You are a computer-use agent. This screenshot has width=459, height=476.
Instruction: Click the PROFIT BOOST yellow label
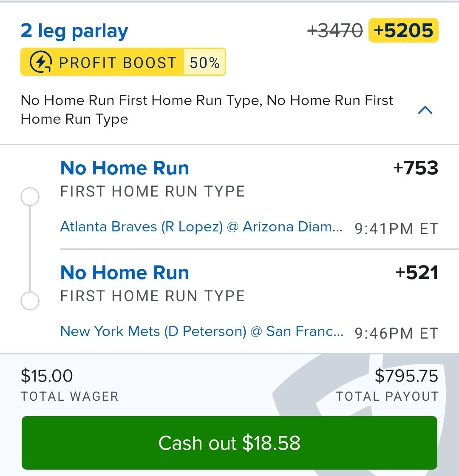pos(117,63)
